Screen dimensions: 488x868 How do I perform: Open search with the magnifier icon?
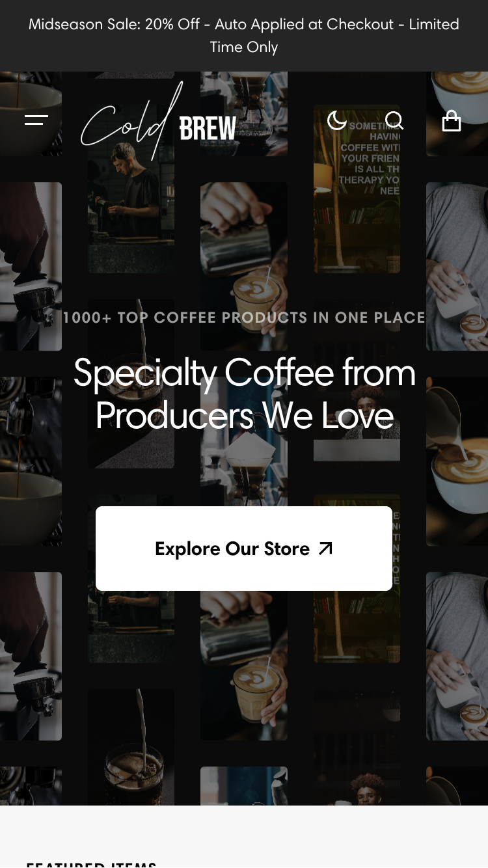click(x=394, y=120)
